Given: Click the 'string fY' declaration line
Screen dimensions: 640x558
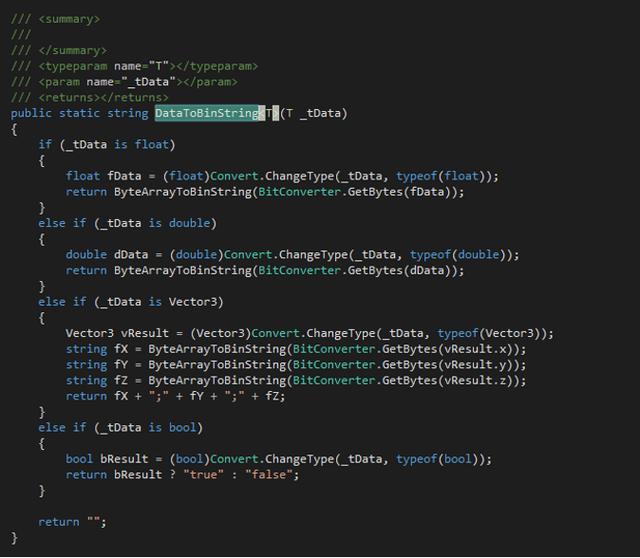Looking at the screenshot, I should (x=296, y=365).
